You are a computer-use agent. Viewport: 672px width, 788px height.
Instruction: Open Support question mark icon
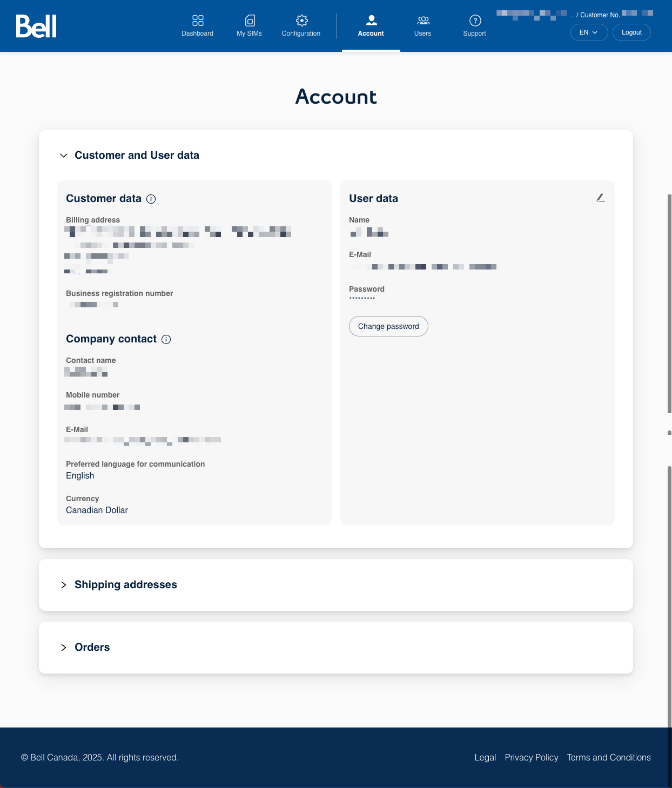[475, 21]
